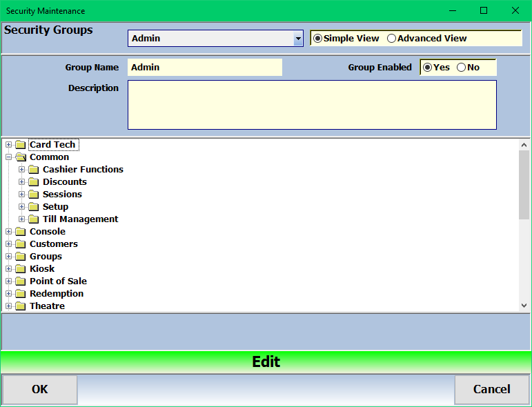Image resolution: width=532 pixels, height=407 pixels.
Task: Select the Simple View radio button
Action: pos(317,39)
